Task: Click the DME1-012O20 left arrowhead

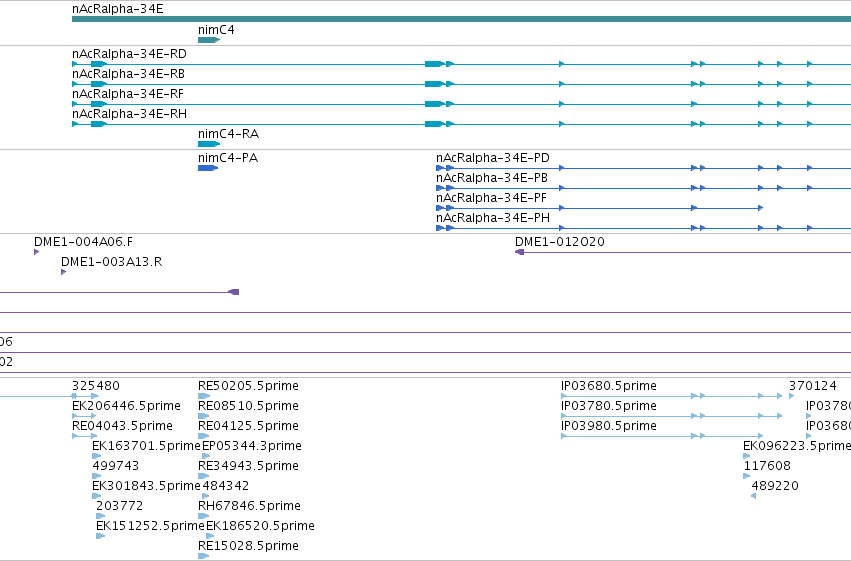Action: coord(519,252)
